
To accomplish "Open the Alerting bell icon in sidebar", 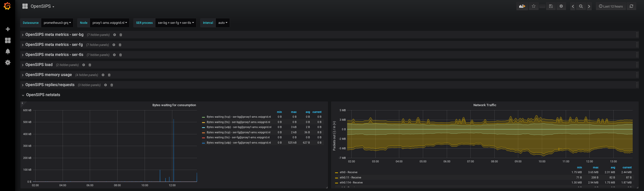I will tap(8, 51).
